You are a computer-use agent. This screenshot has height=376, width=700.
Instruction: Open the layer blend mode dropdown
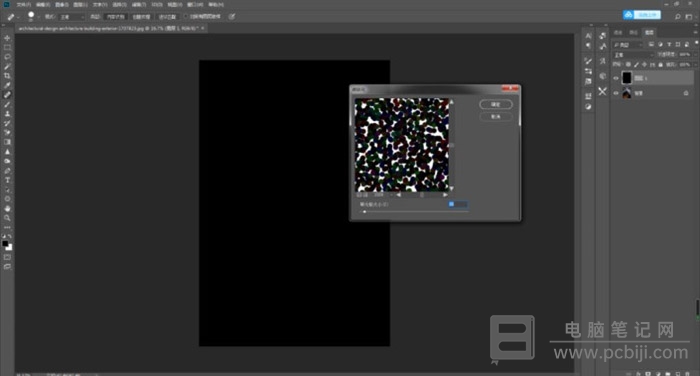[633, 54]
